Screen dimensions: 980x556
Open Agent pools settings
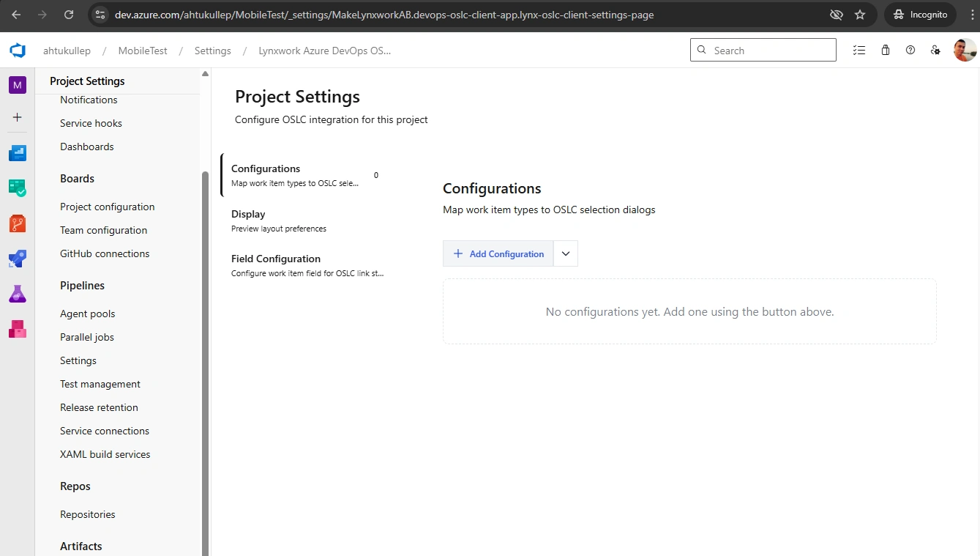(88, 314)
